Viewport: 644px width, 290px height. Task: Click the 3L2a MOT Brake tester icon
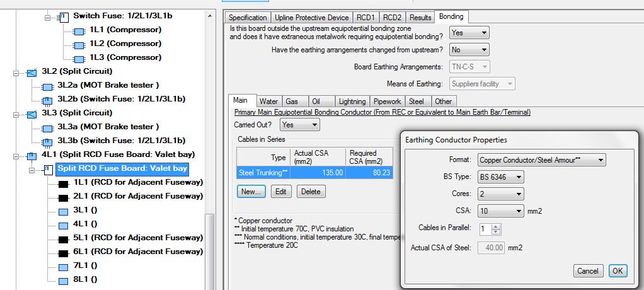pyautogui.click(x=48, y=86)
